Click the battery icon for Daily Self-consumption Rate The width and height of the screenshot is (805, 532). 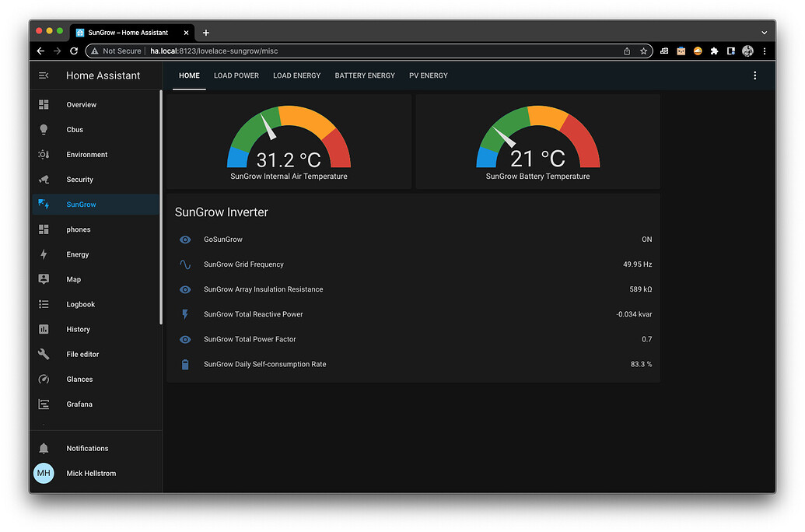point(185,364)
